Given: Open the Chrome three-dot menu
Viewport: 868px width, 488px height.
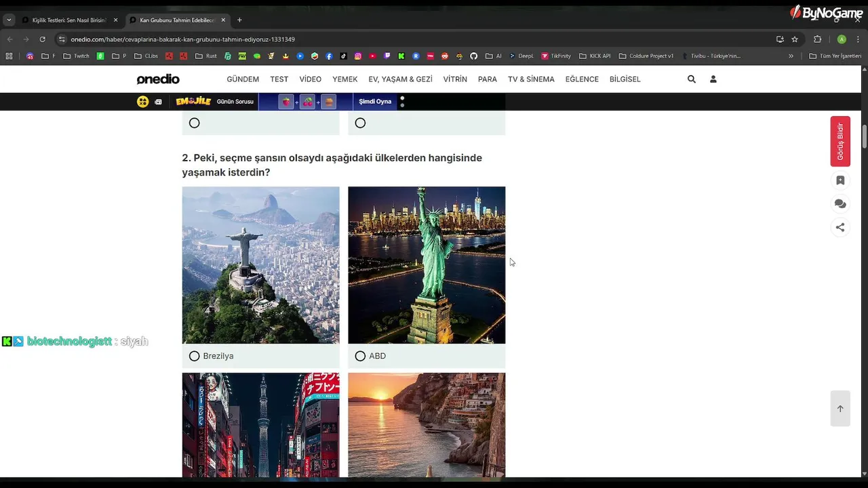Looking at the screenshot, I should coord(858,39).
